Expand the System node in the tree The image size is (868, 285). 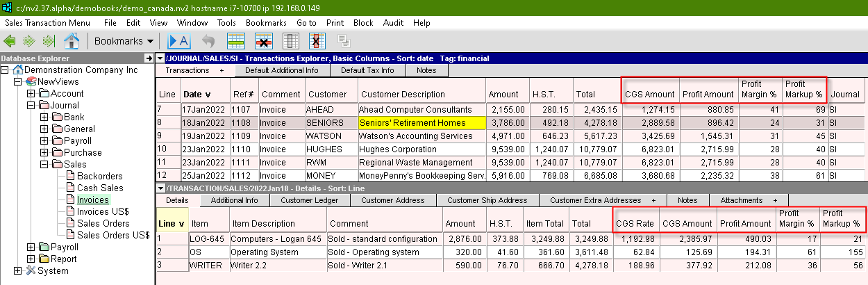(17, 271)
